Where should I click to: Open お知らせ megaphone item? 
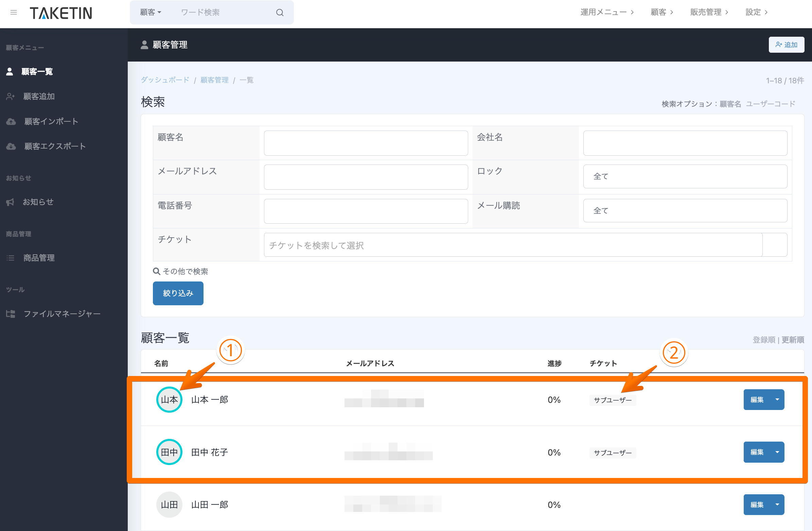pos(38,202)
